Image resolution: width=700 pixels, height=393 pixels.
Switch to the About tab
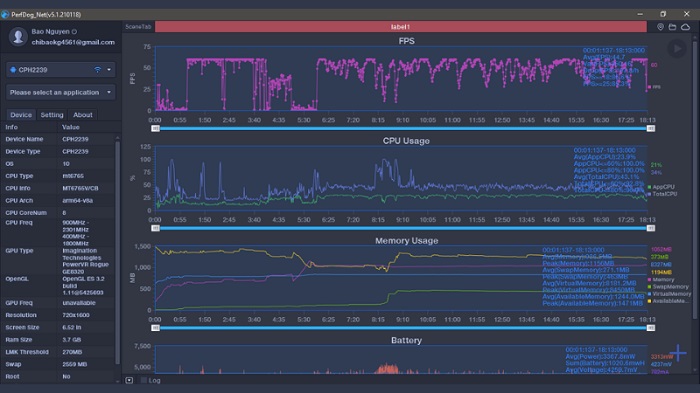coord(83,115)
